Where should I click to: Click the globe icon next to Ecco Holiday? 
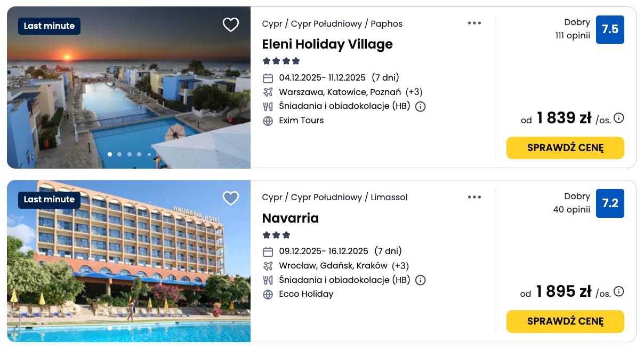[x=268, y=294]
